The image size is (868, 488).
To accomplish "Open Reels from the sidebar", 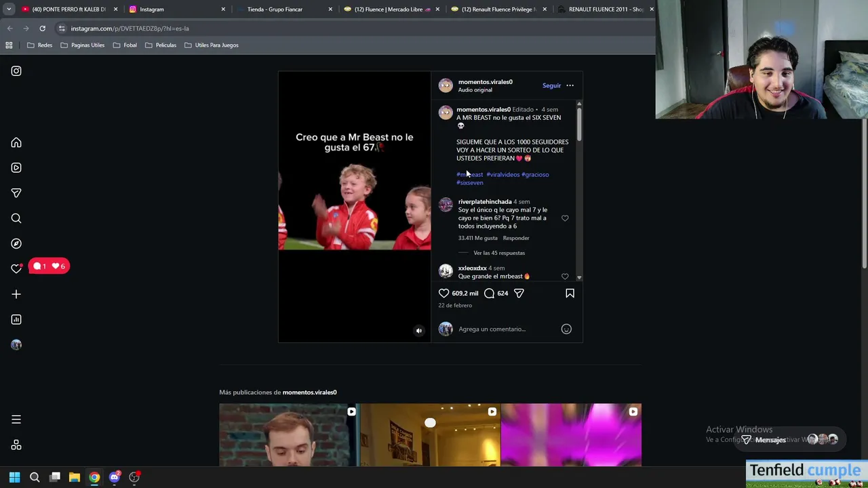I will [16, 168].
